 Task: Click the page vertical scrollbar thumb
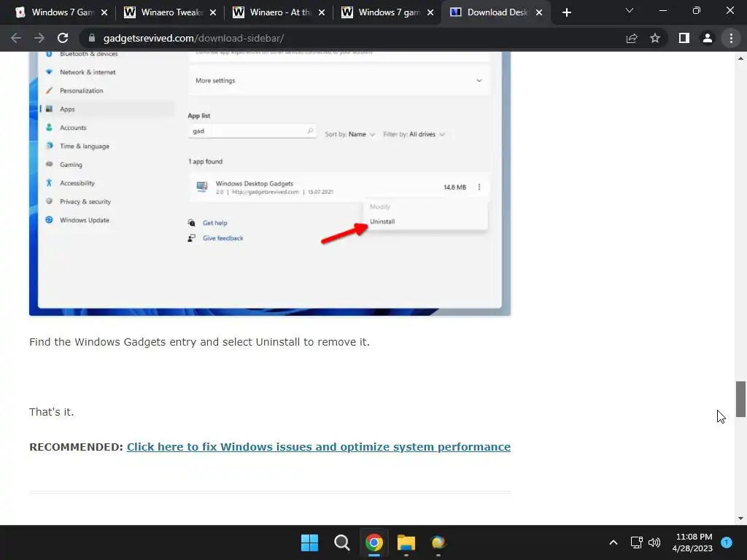pos(740,399)
